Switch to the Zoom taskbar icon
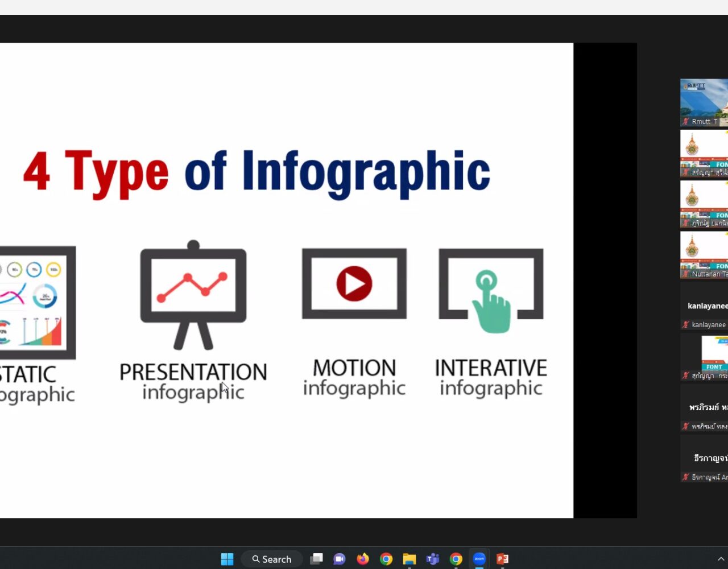Image resolution: width=728 pixels, height=569 pixels. [479, 559]
